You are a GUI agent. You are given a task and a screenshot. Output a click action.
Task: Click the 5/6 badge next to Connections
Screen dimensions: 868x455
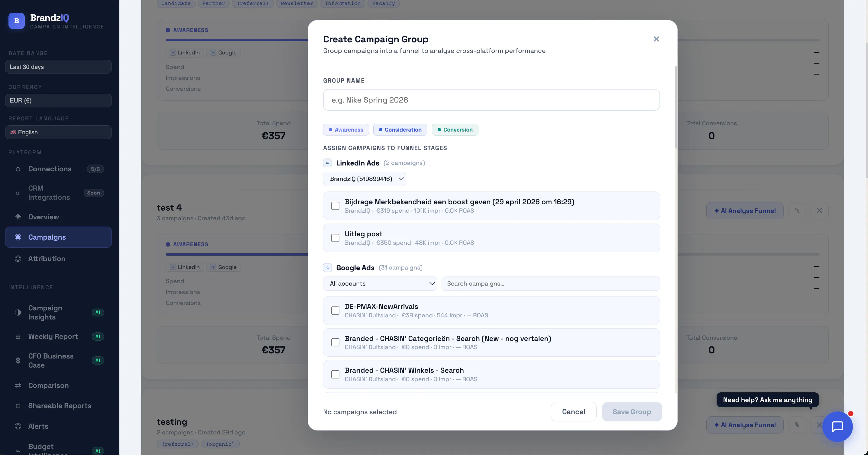[96, 169]
